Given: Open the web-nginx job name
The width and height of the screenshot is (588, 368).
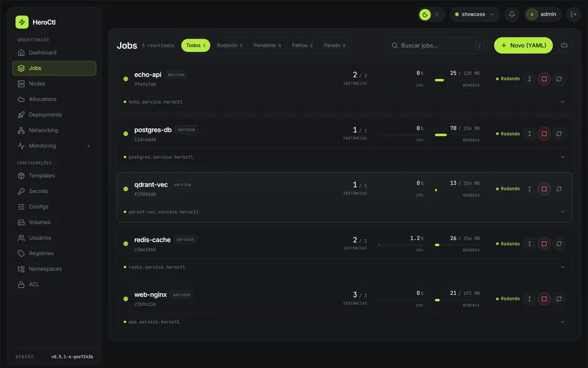Looking at the screenshot, I should [151, 295].
